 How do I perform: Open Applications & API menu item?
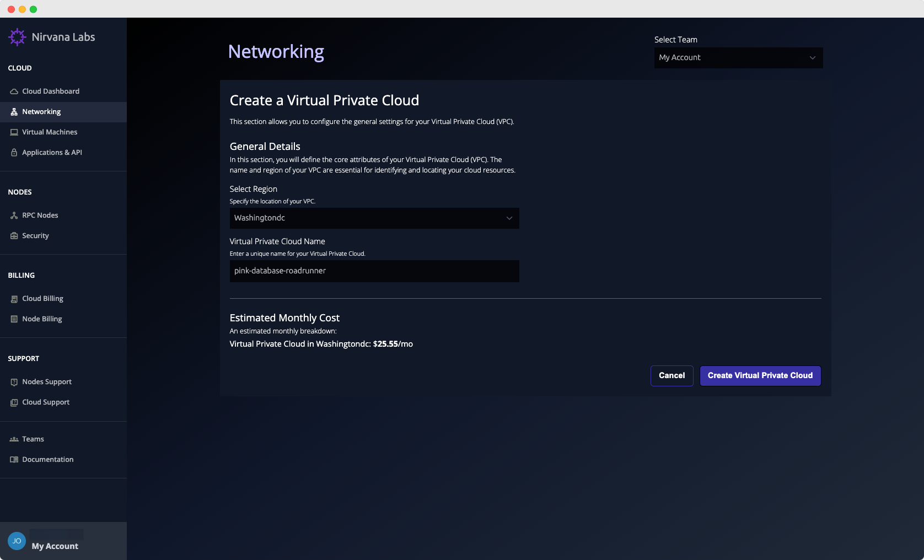(x=63, y=153)
